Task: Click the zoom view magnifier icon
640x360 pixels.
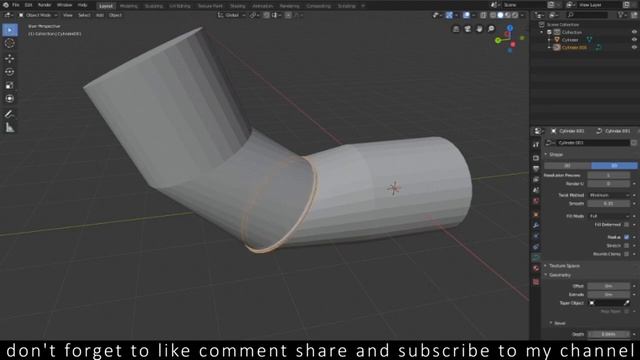Action: point(491,29)
